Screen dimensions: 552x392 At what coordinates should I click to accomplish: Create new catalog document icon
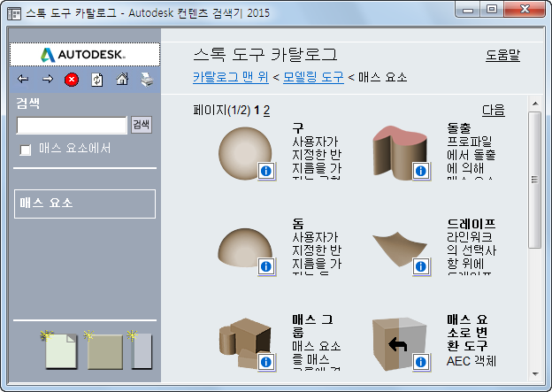pyautogui.click(x=60, y=350)
